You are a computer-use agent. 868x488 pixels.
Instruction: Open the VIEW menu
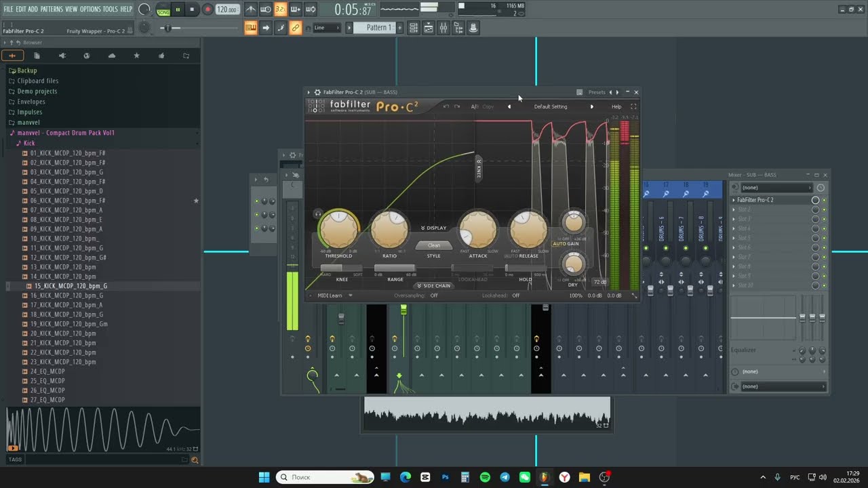click(x=71, y=9)
